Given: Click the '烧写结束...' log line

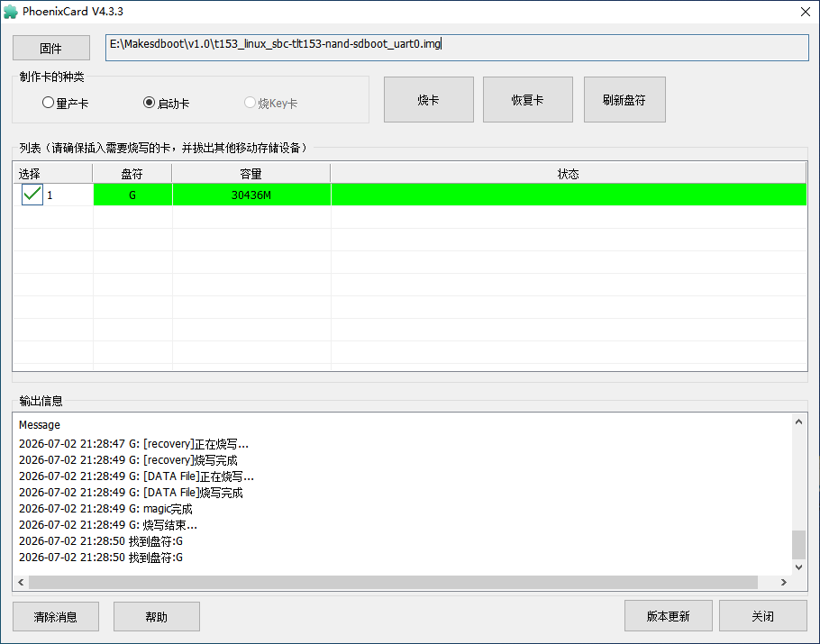Looking at the screenshot, I should 108,525.
